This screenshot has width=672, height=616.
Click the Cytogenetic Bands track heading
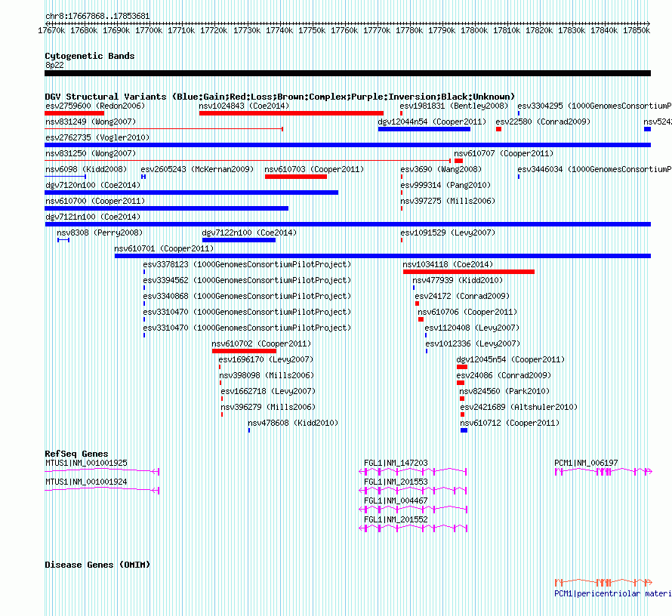coord(90,56)
